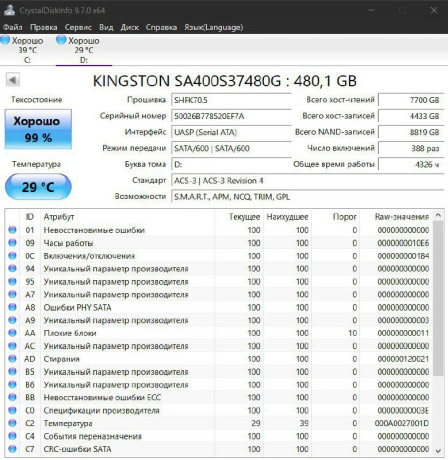448x460 pixels.
Task: Click status dot for attribute B6
Action: coord(12,384)
